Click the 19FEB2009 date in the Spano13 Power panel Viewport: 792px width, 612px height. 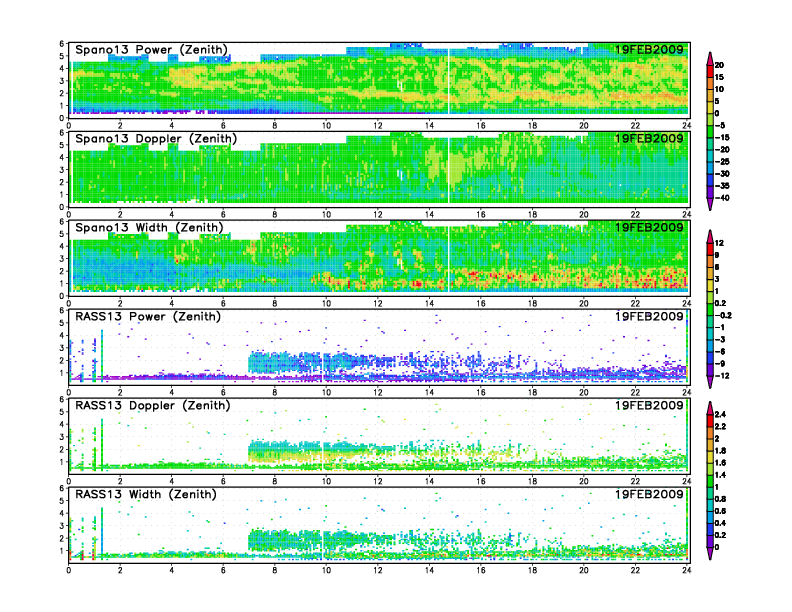pos(649,51)
